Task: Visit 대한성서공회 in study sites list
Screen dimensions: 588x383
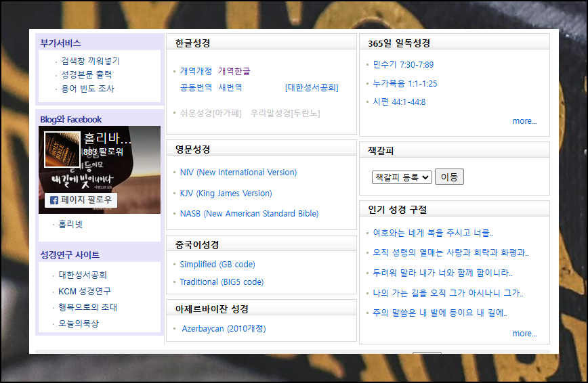Action: point(83,275)
